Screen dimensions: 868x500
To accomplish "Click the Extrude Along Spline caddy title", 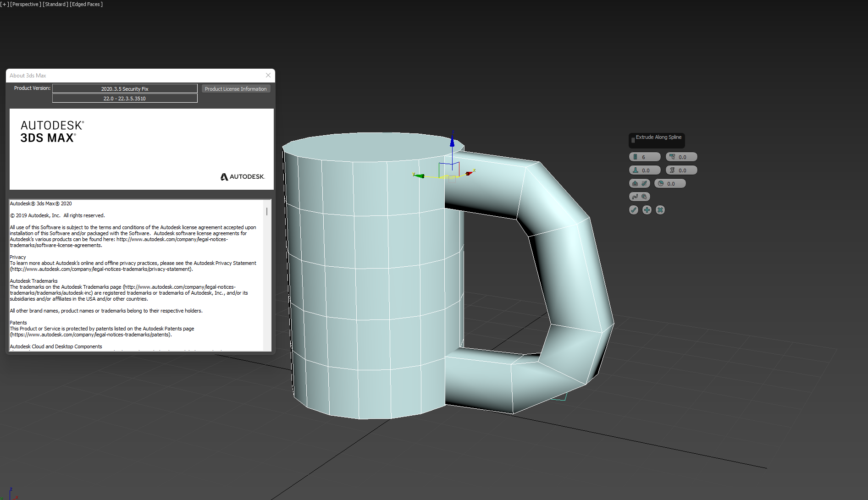I will pyautogui.click(x=658, y=137).
